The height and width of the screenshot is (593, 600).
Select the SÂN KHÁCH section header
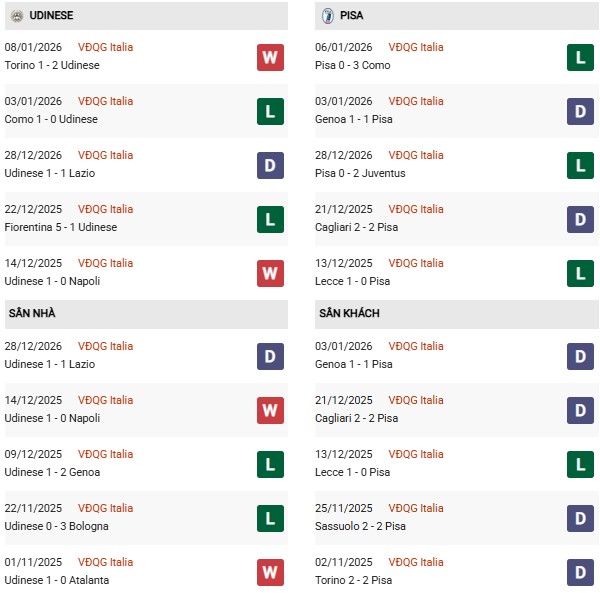[349, 313]
